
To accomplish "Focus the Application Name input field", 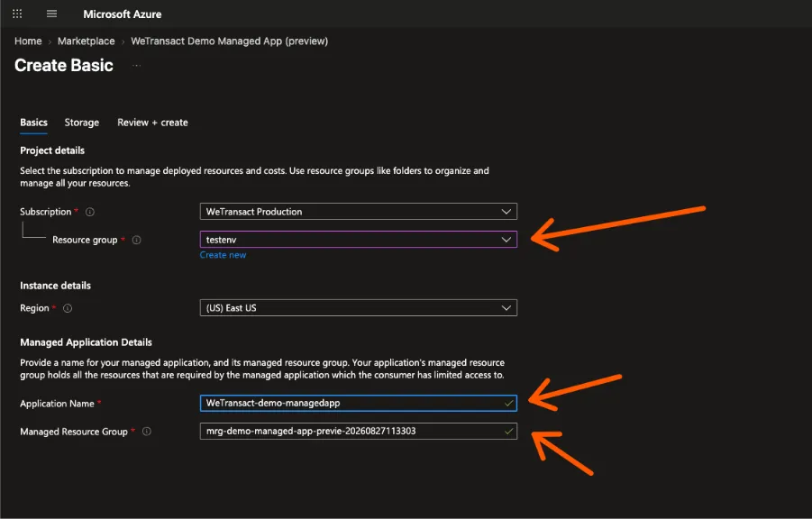I will 359,403.
